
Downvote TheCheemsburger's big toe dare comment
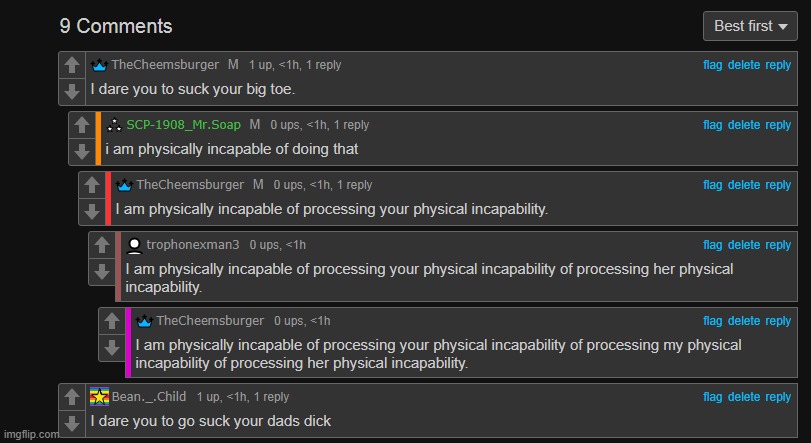pyautogui.click(x=71, y=91)
